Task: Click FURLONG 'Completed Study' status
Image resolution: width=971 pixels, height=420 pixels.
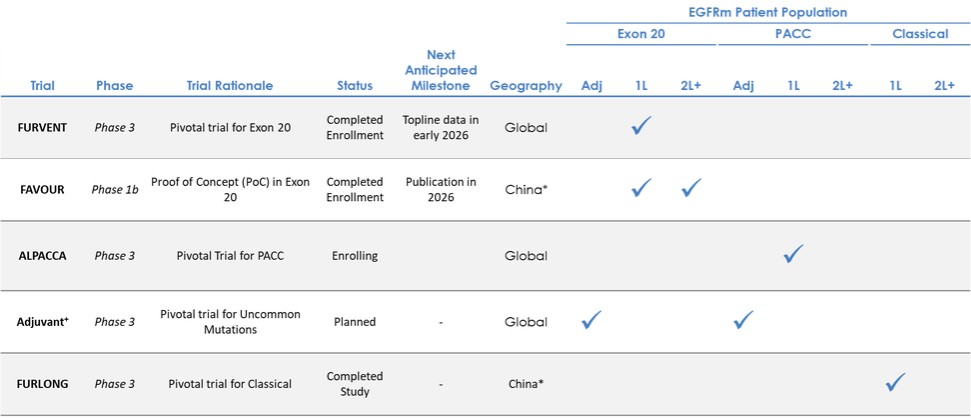Action: (355, 383)
